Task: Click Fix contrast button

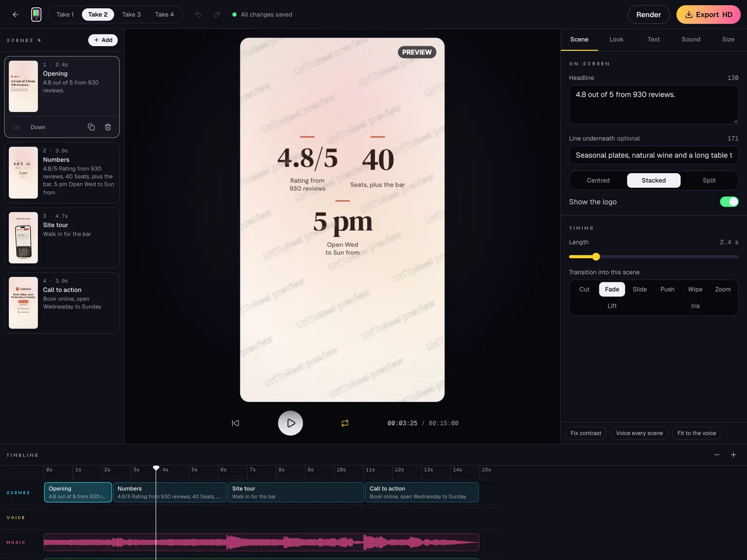Action: (x=586, y=433)
